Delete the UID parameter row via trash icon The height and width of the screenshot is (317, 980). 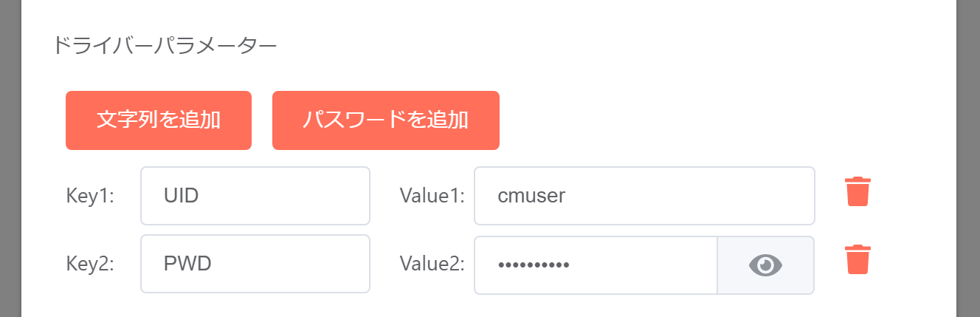[x=857, y=191]
